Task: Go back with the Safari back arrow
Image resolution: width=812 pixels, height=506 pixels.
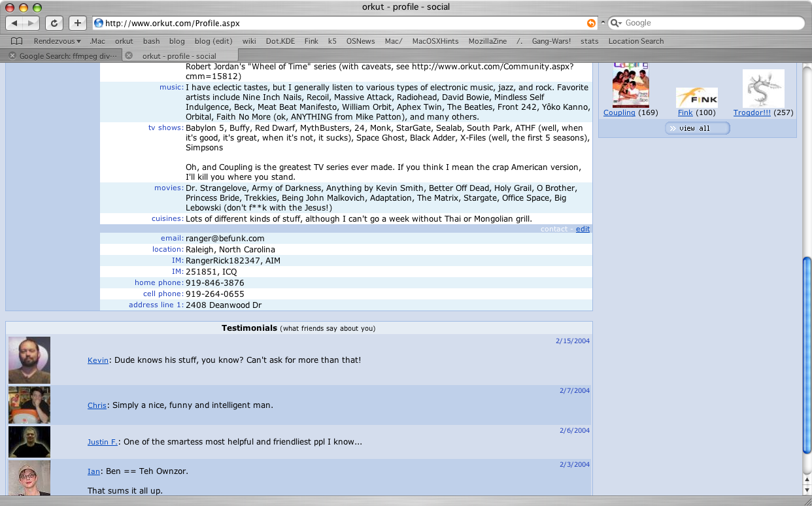Action: coord(14,23)
